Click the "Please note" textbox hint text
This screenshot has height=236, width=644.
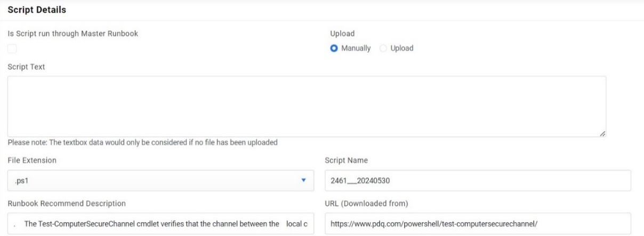(142, 143)
